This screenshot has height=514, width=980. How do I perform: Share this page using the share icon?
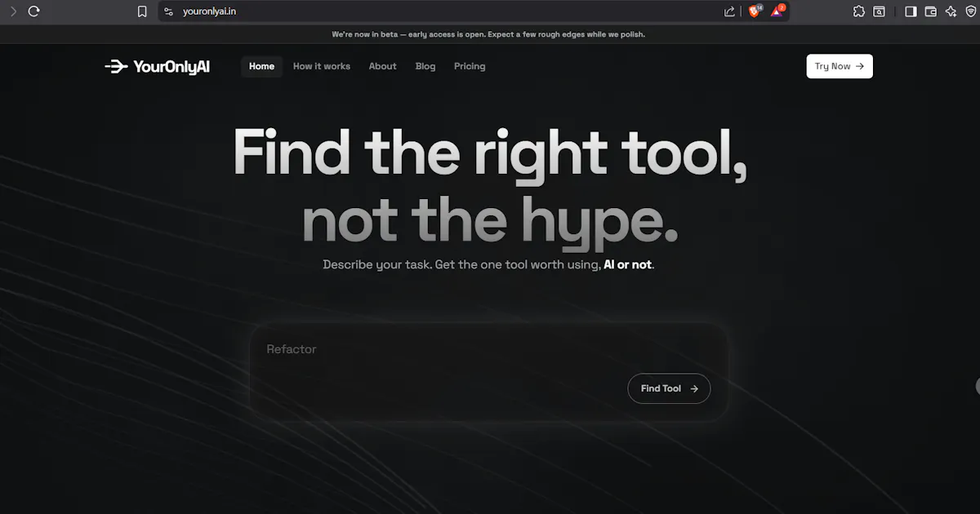click(x=729, y=11)
